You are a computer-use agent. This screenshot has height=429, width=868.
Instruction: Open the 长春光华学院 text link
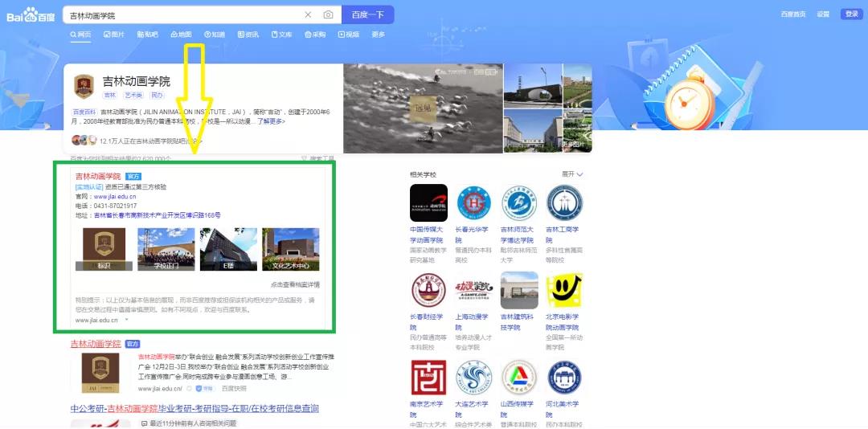pos(472,235)
